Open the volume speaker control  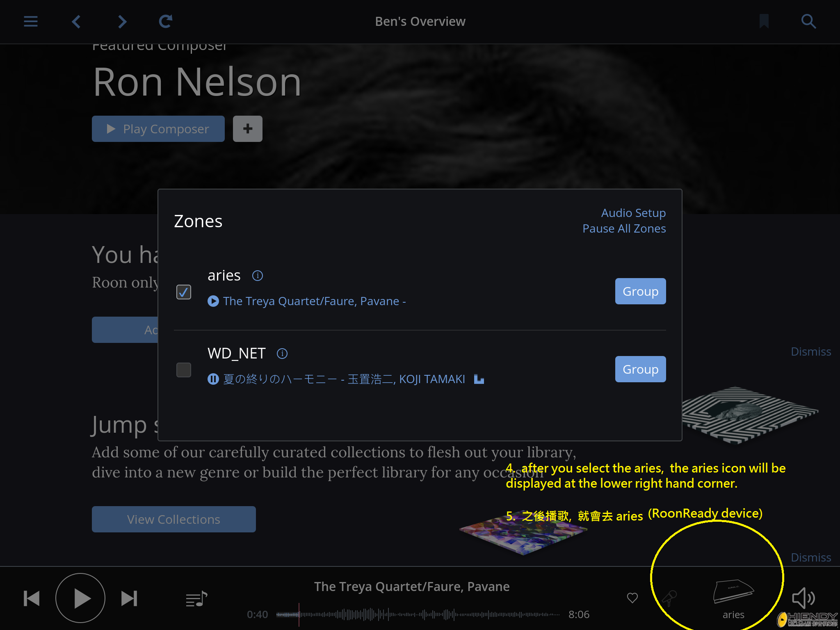click(x=803, y=598)
